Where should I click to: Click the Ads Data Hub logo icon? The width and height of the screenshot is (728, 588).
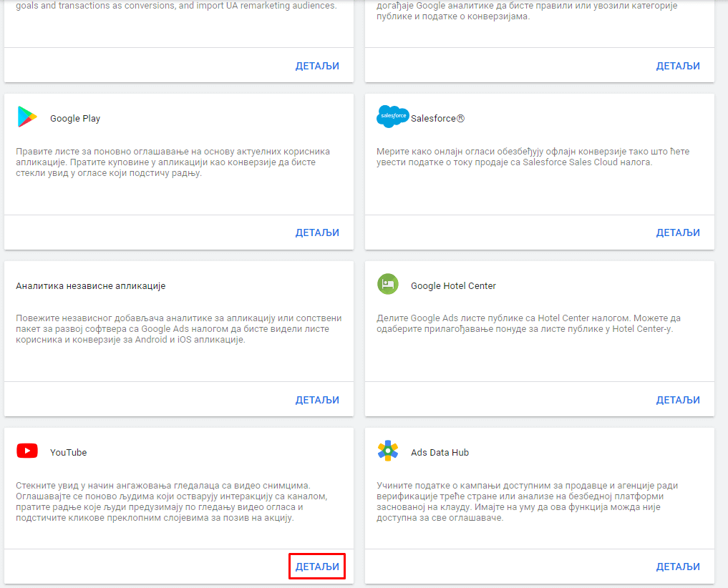coord(388,451)
